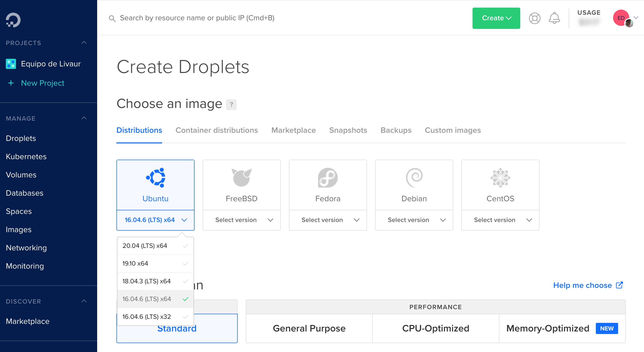Image resolution: width=644 pixels, height=352 pixels.
Task: Collapse the PROJECTS section
Action: pyautogui.click(x=84, y=43)
